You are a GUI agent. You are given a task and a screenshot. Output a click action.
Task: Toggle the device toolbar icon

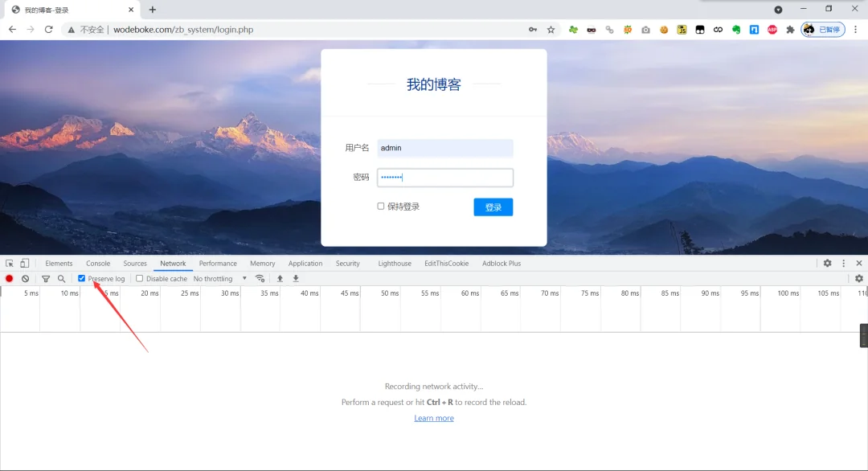tap(24, 264)
